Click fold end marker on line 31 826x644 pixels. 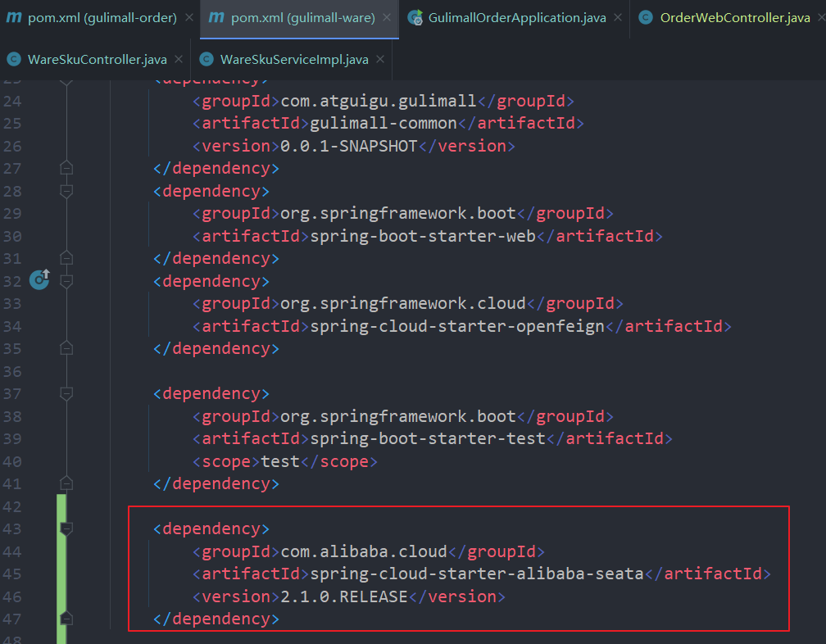click(66, 258)
